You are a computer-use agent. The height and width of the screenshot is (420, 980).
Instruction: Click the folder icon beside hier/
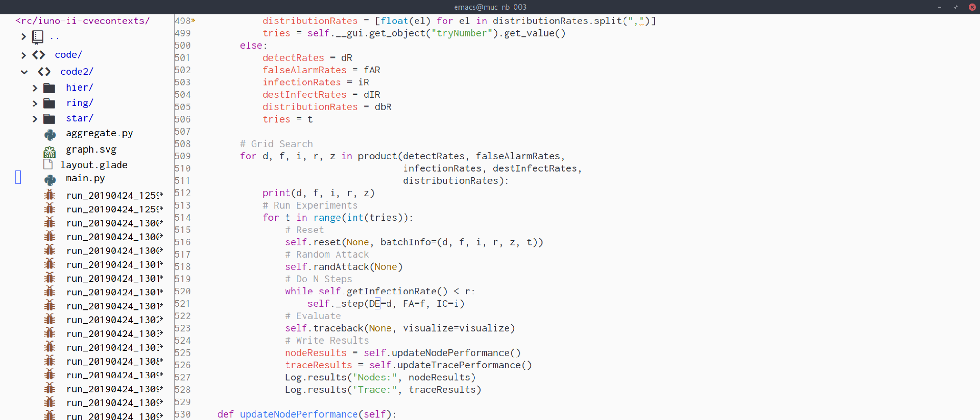tap(49, 87)
